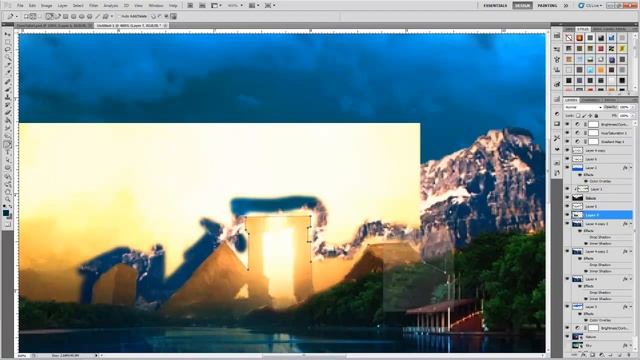Apply the orange sphere style swatch

coord(580,38)
